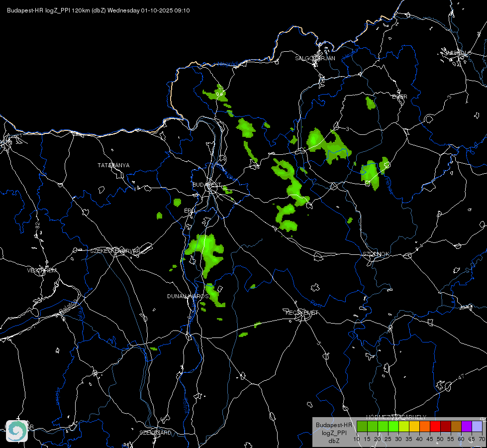This screenshot has height=448, width=487.
Task: Click the SZEKESFEHERVAR city label
Action: [115, 250]
